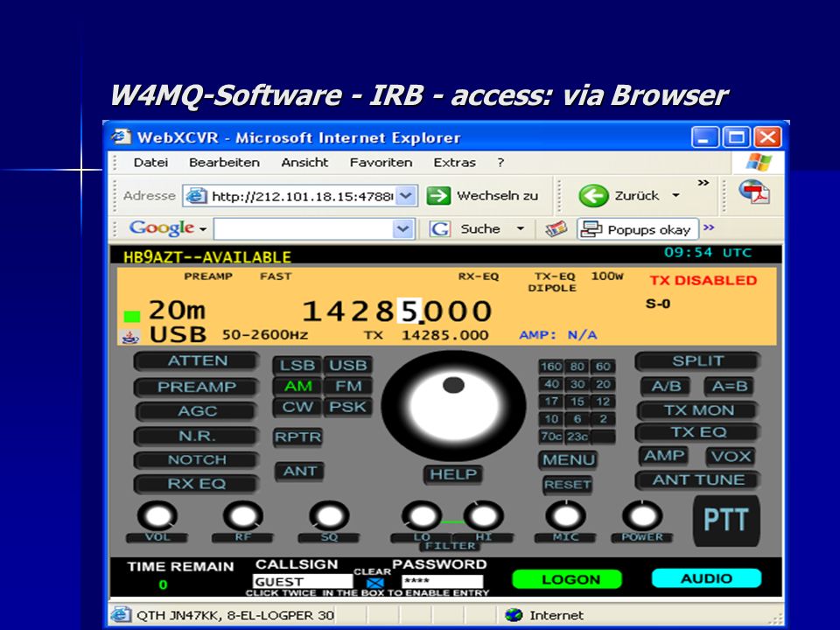Viewport: 840px width, 630px height.
Task: Toggle the ATTEN attenuator button
Action: coord(197,361)
